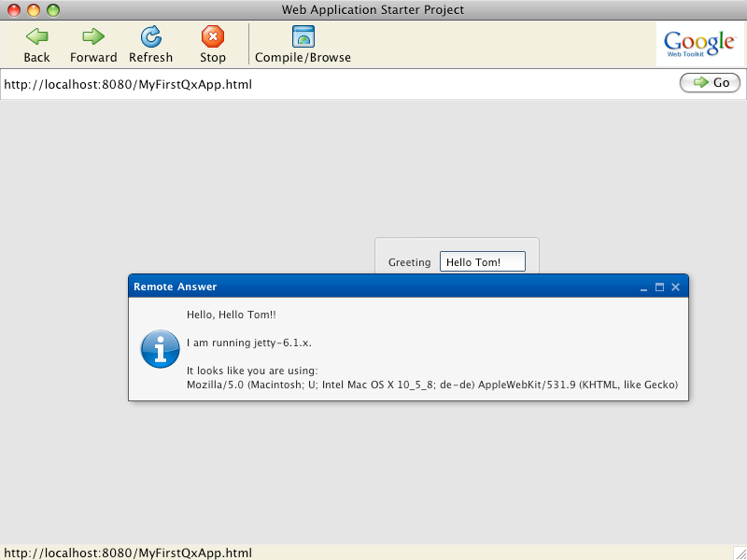
Task: Click the yellow macOS minimize button
Action: (x=34, y=10)
